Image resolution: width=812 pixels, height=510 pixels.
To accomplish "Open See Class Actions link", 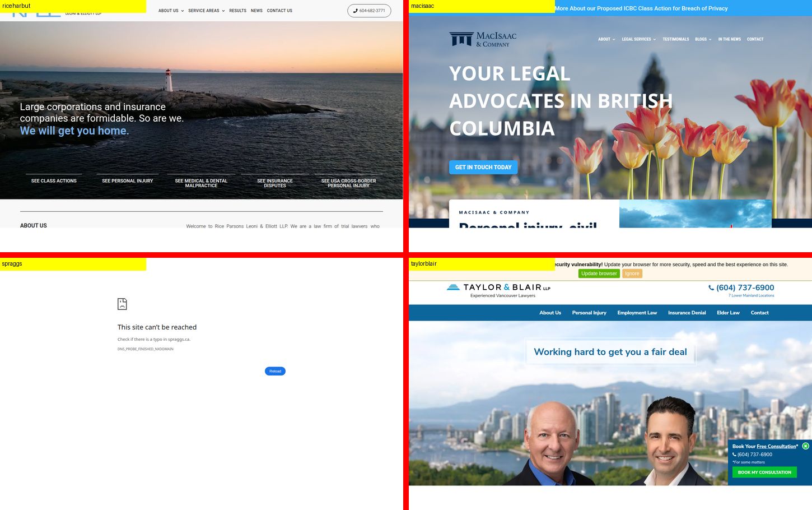I will (54, 181).
